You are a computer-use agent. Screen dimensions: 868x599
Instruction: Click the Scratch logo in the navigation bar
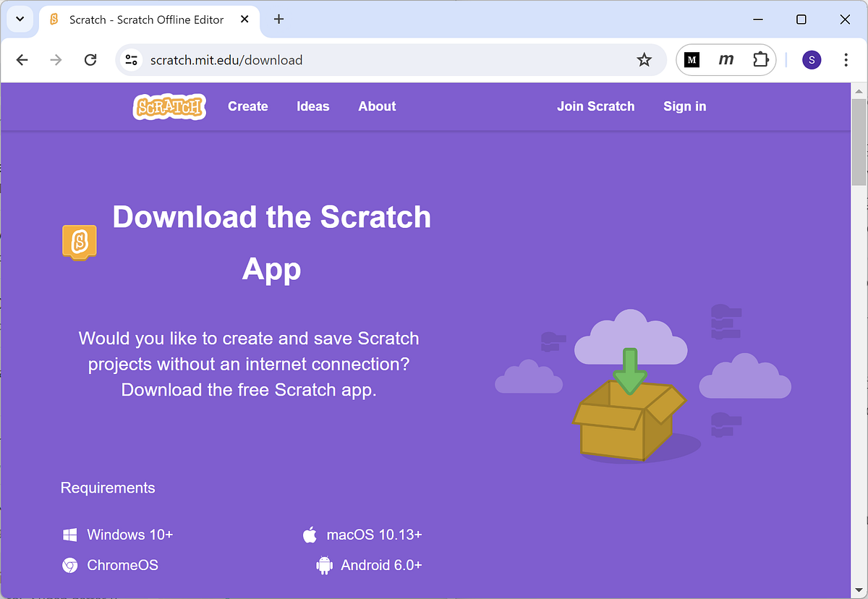pyautogui.click(x=169, y=106)
